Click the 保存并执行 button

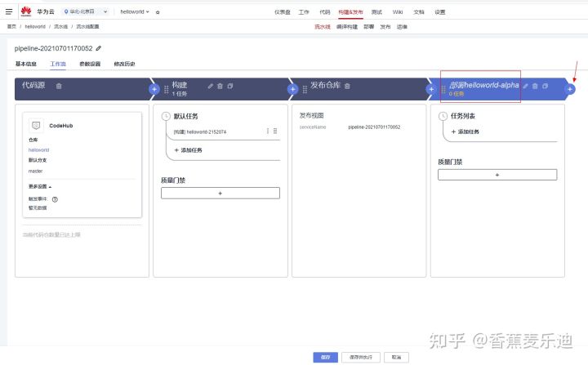[x=361, y=357]
